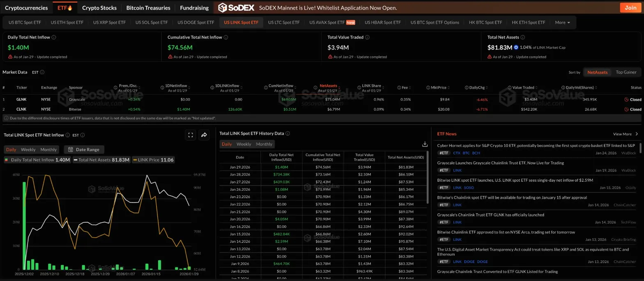Toggle LINK Price line in chart
The width and height of the screenshot is (644, 281).
[153, 160]
